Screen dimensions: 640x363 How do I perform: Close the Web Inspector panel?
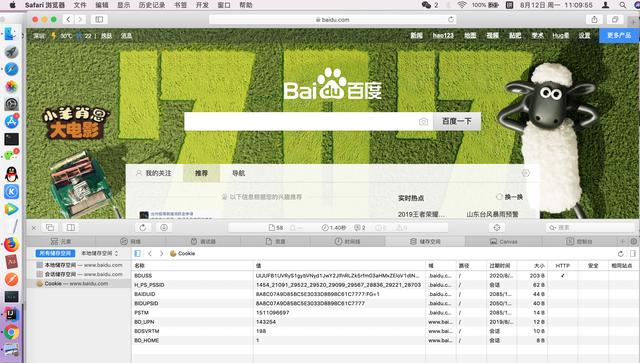tap(34, 228)
